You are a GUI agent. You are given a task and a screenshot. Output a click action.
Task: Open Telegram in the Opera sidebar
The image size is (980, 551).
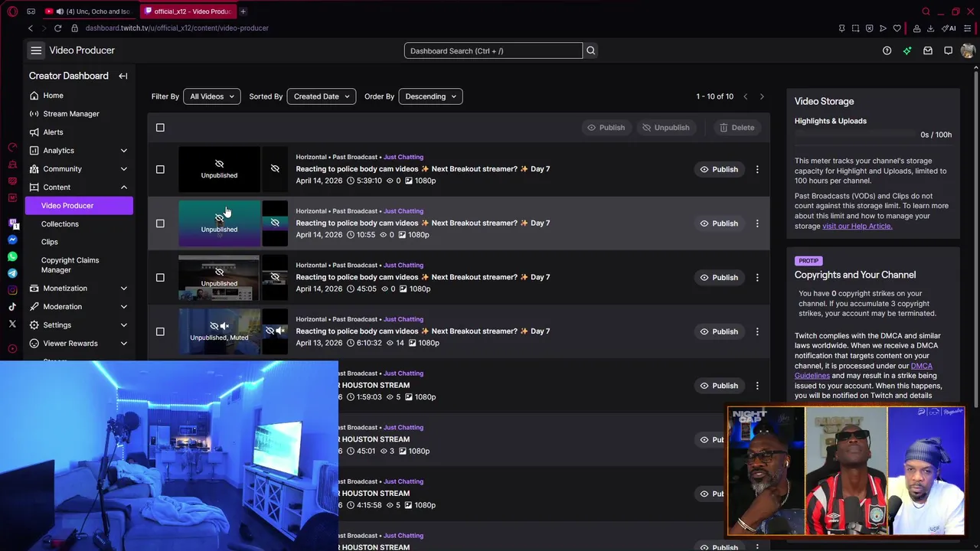tap(12, 273)
